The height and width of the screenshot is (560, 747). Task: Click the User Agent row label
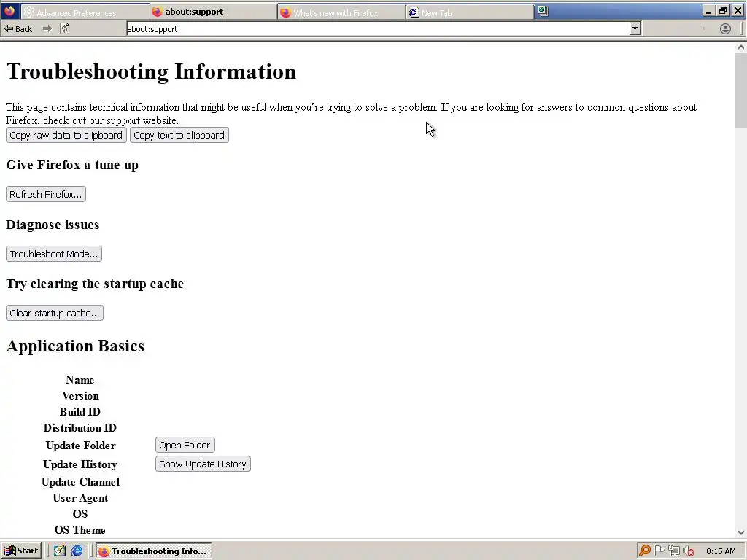tap(80, 498)
